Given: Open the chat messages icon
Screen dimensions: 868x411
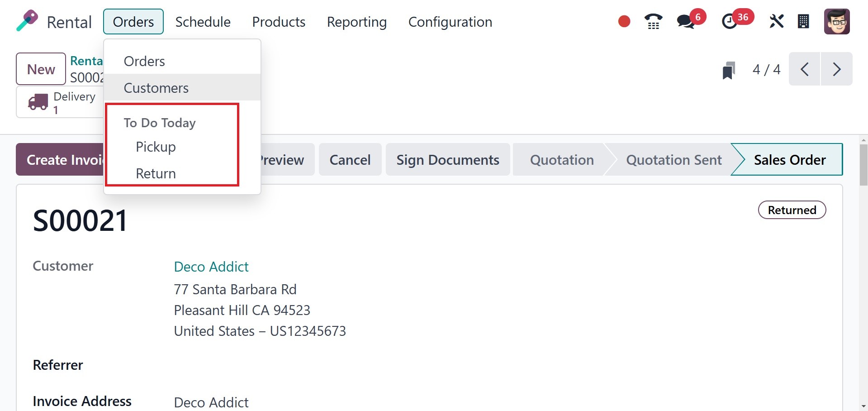Looking at the screenshot, I should [686, 21].
